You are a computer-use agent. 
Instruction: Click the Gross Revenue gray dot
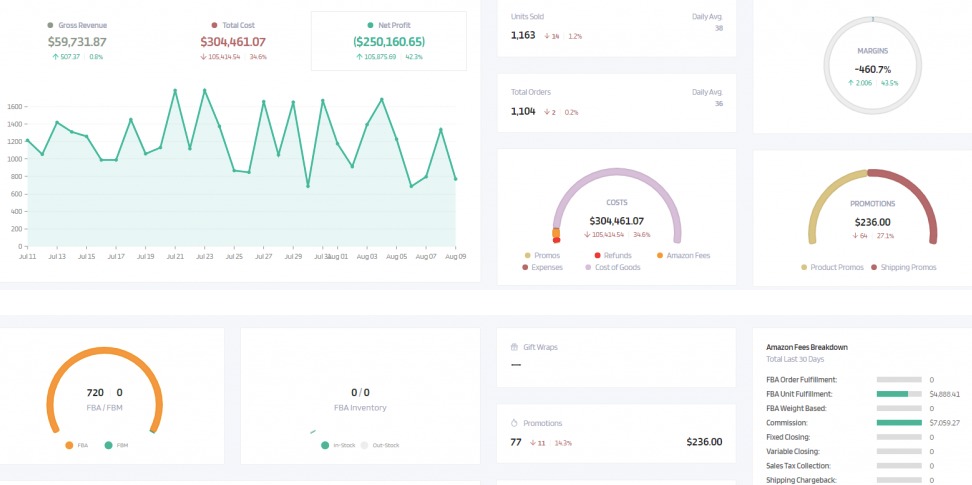(x=51, y=25)
